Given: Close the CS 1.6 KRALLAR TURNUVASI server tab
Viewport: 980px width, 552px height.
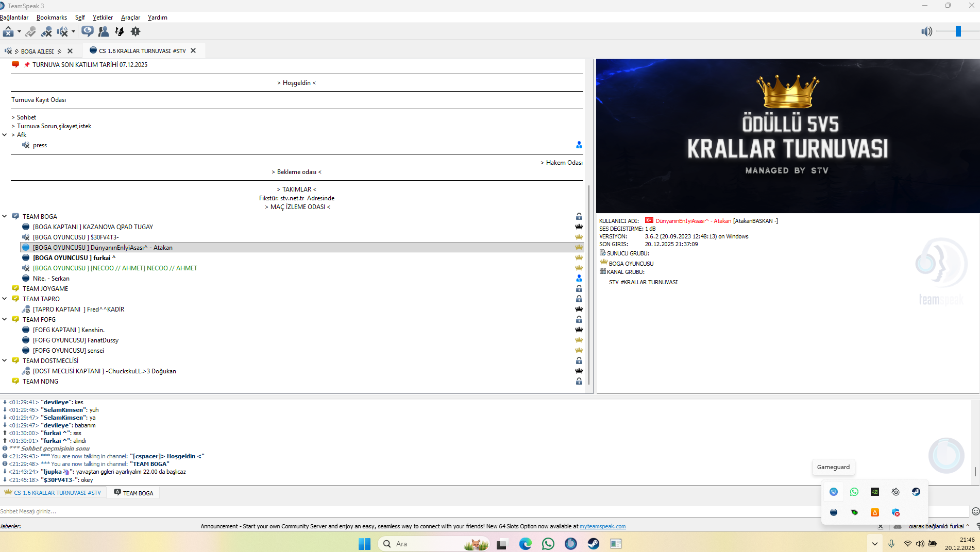Looking at the screenshot, I should tap(193, 50).
